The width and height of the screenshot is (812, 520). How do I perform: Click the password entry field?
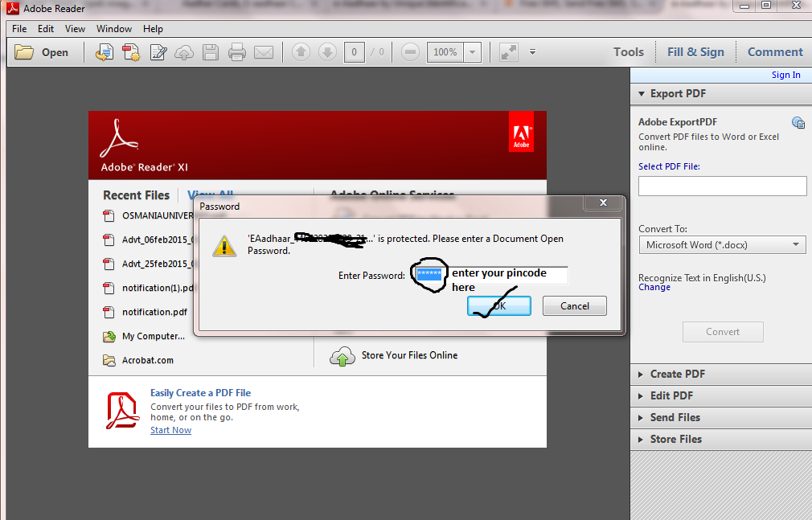pyautogui.click(x=491, y=275)
